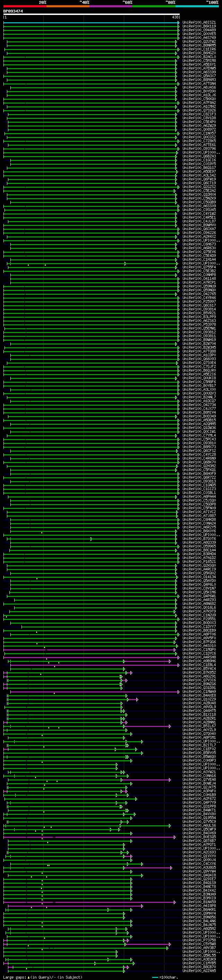Select label UniRef100_A2F672

(199, 799)
